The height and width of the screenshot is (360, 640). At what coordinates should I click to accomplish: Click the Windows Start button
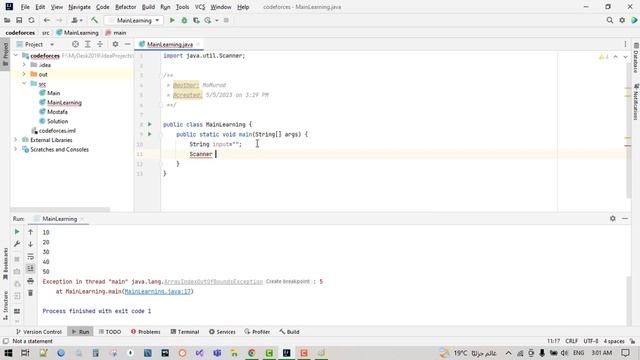8,353
